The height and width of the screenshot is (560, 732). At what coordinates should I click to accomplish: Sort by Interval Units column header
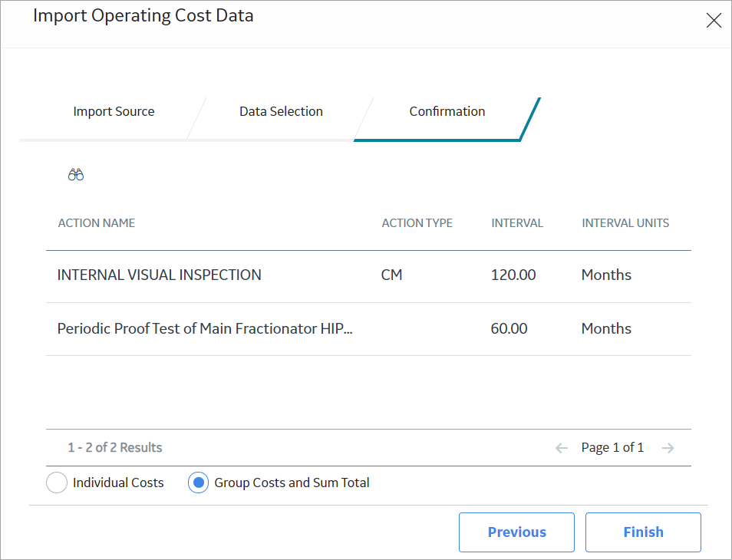point(625,223)
